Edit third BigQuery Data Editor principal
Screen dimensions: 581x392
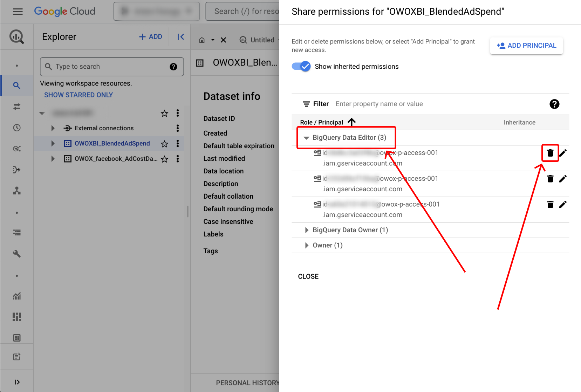coord(563,205)
